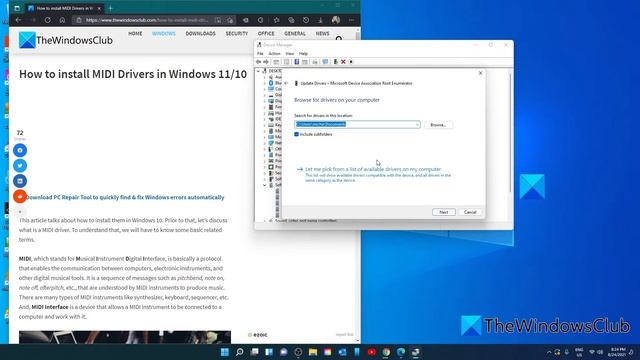Refresh the Edge browser page
Screen dimensions: 640x360
point(48,20)
